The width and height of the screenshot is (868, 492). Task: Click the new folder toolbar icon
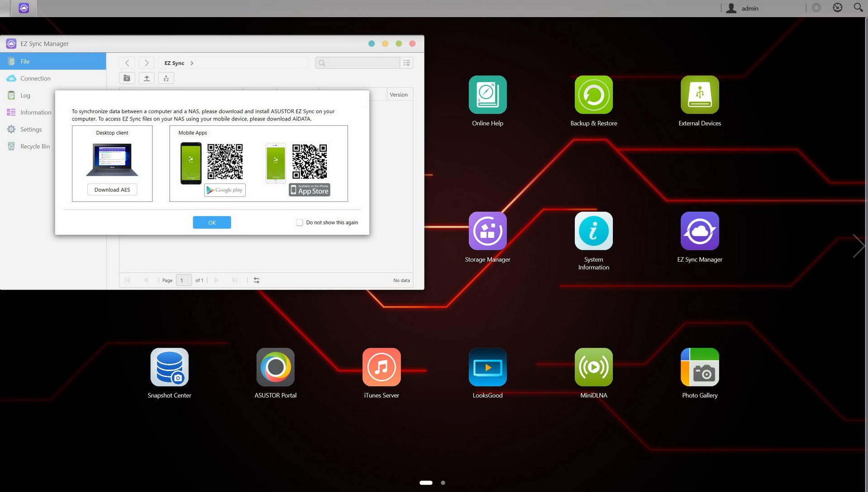tap(127, 78)
